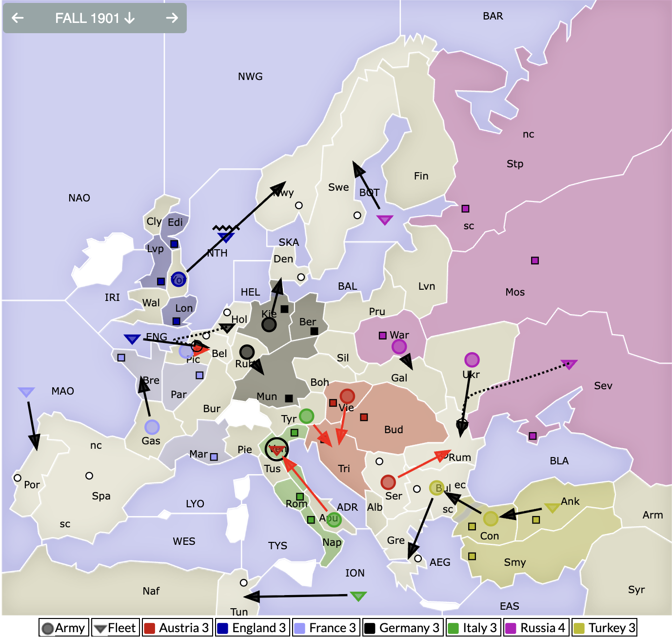
Task: Select the Spain supply center circle
Action: pos(89,476)
